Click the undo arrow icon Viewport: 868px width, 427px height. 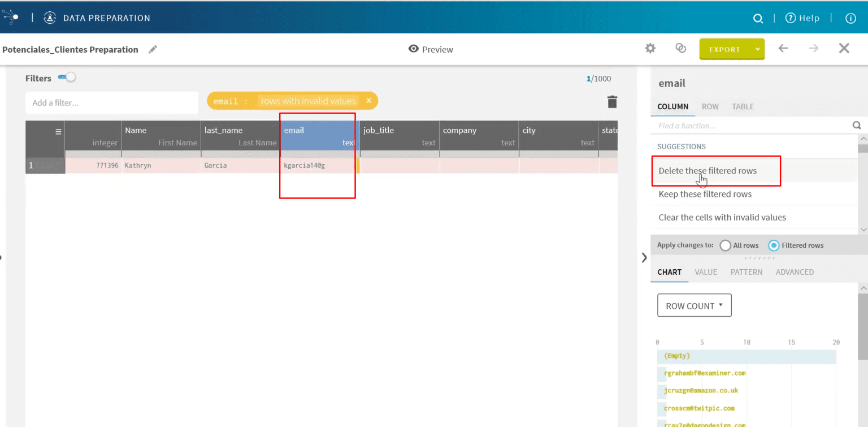(783, 49)
